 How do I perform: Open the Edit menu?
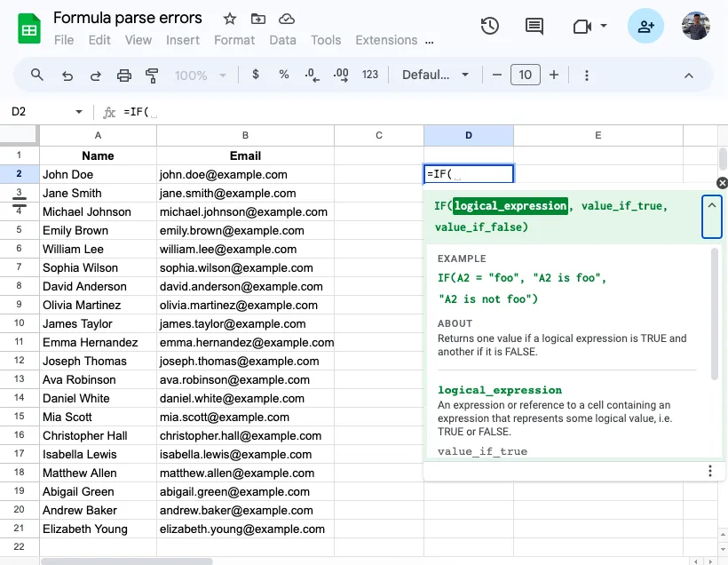(x=99, y=40)
